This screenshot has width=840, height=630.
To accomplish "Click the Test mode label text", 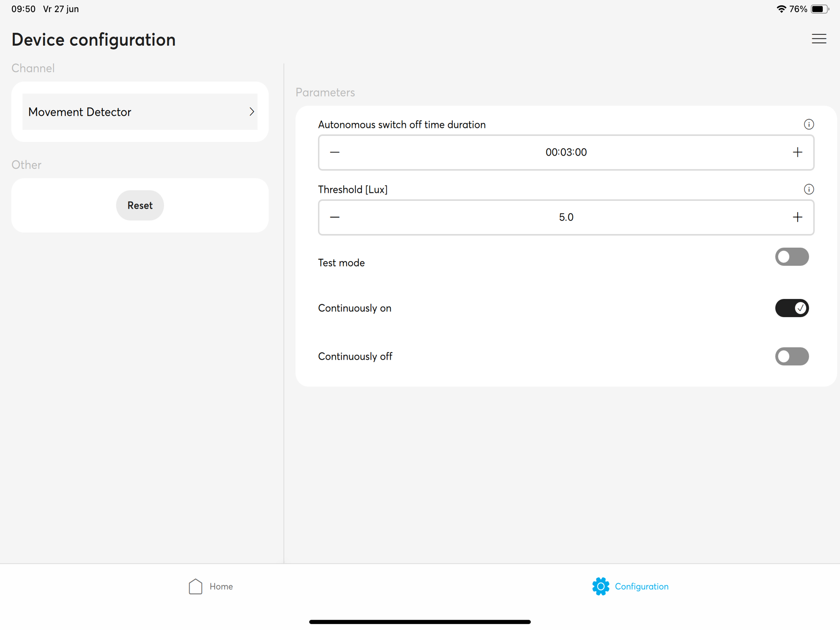I will coord(341,263).
